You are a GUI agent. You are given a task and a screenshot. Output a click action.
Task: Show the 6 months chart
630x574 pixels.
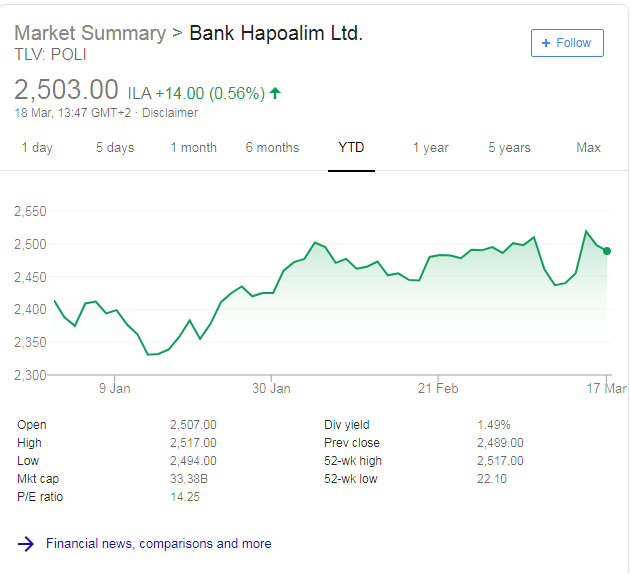tap(272, 148)
